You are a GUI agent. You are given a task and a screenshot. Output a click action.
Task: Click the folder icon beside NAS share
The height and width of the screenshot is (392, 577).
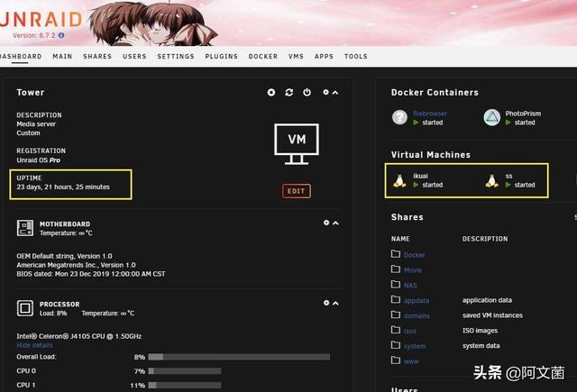pos(396,284)
